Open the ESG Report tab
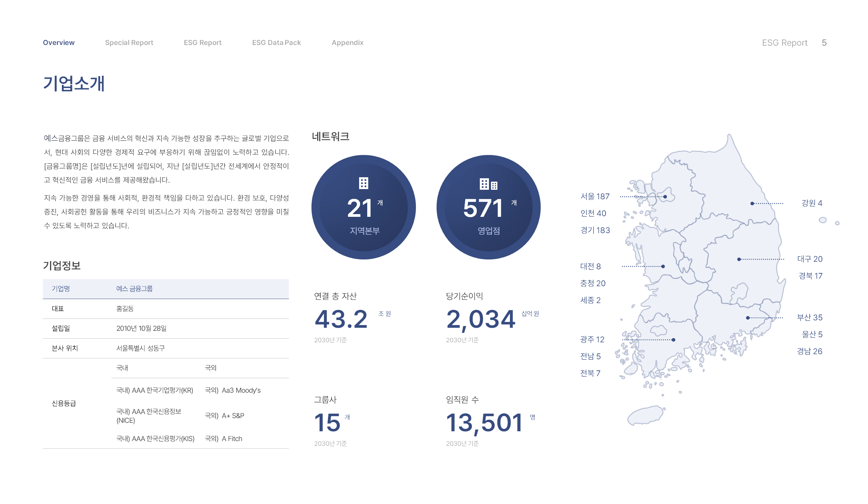The width and height of the screenshot is (868, 504). tap(203, 43)
